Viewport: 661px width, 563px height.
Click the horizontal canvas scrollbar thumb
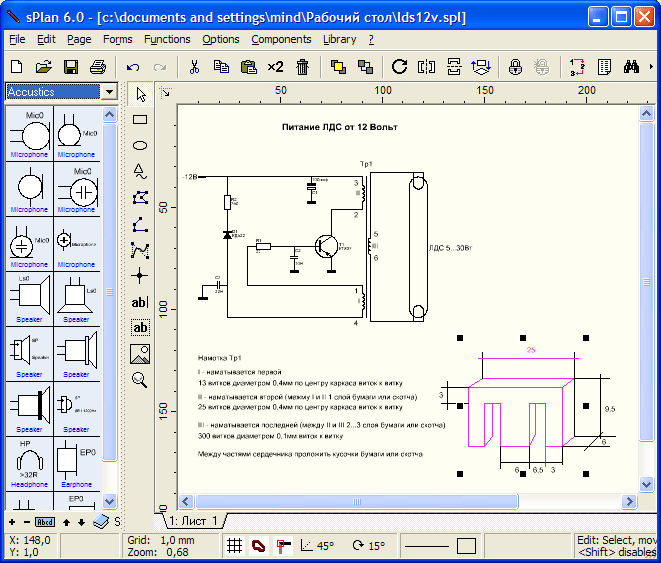[x=357, y=501]
